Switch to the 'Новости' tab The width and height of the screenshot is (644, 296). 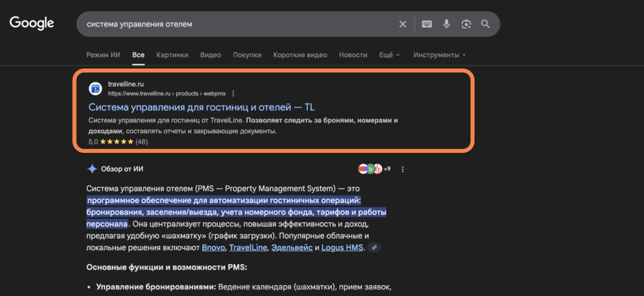click(353, 55)
